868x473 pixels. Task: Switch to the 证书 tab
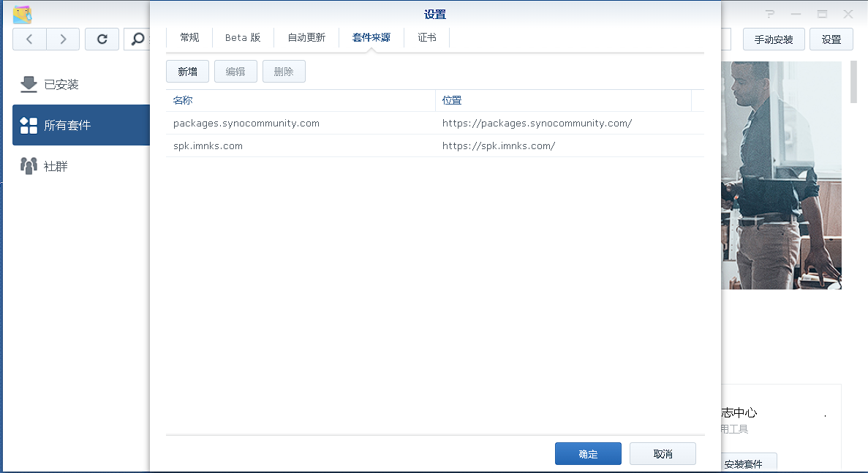coord(427,37)
